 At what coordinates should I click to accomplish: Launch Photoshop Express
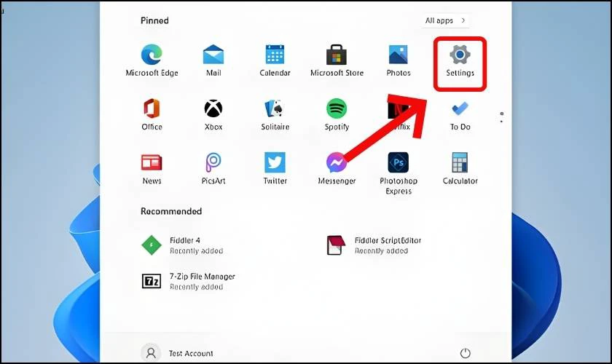click(398, 173)
